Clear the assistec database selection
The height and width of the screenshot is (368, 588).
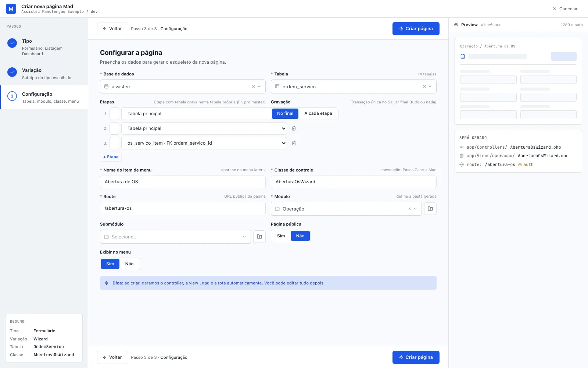(253, 86)
